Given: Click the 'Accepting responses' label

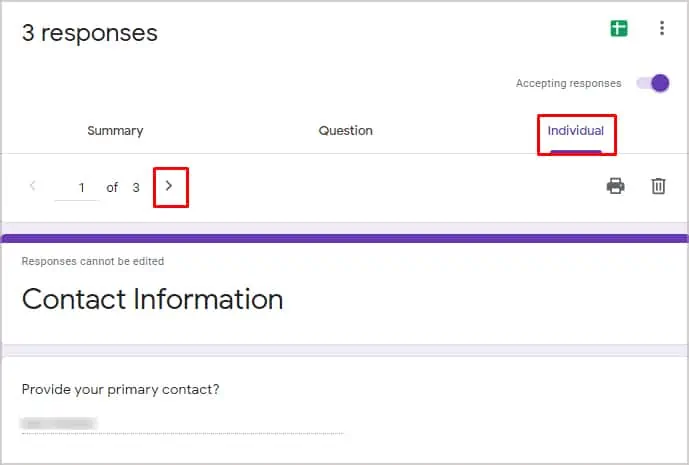Looking at the screenshot, I should point(569,84).
